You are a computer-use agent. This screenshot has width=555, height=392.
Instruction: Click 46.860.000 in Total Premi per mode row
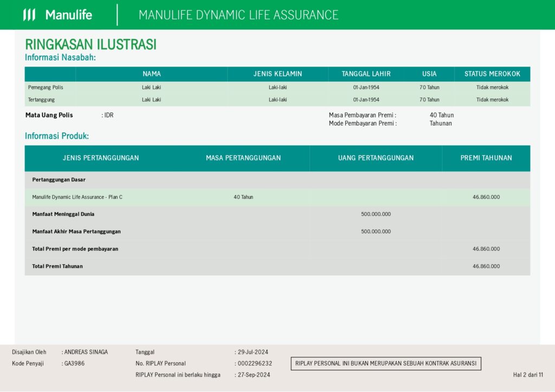(486, 249)
